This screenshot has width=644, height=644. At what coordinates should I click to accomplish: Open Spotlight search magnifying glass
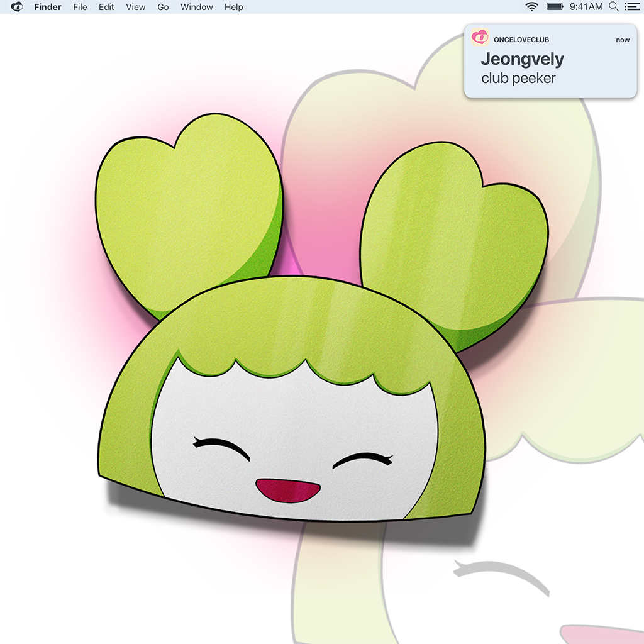pos(614,7)
